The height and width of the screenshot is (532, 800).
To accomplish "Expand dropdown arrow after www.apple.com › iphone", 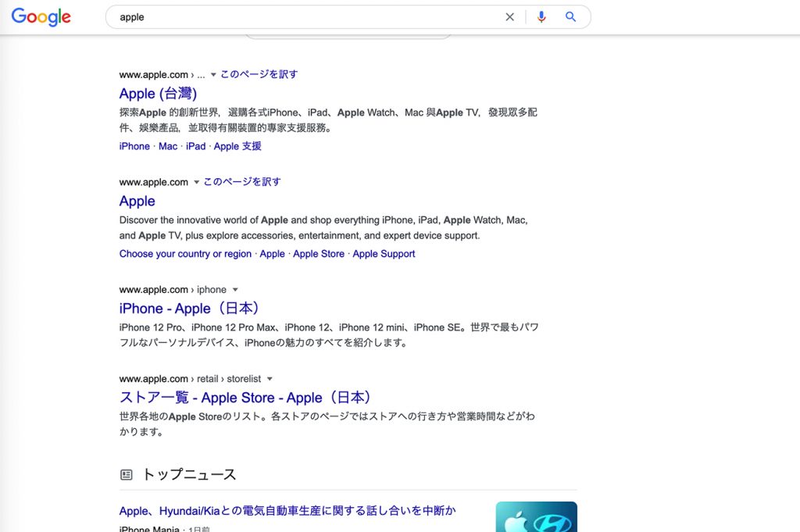I will (x=235, y=290).
